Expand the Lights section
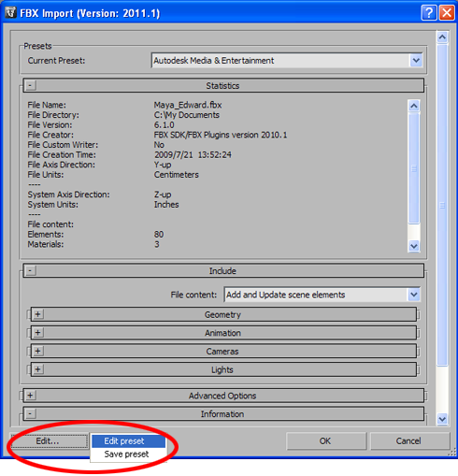The width and height of the screenshot is (458, 476). tap(38, 369)
